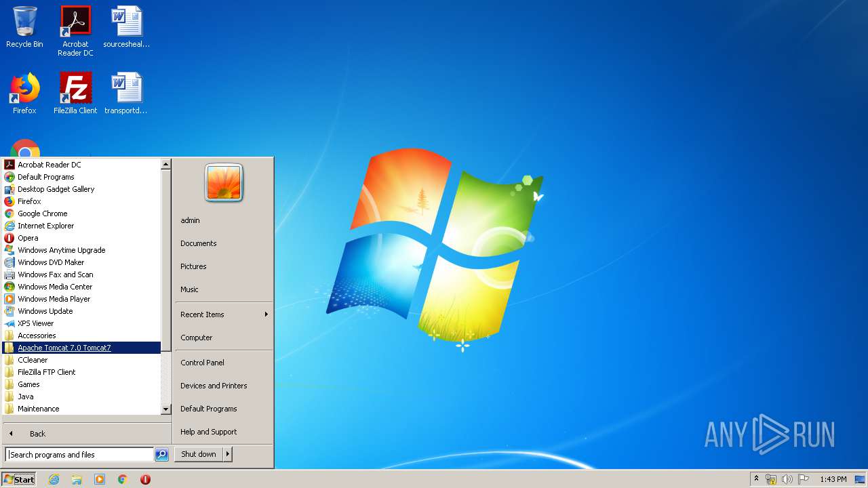This screenshot has width=868, height=488.
Task: Click the Windows Update icon
Action: [9, 311]
